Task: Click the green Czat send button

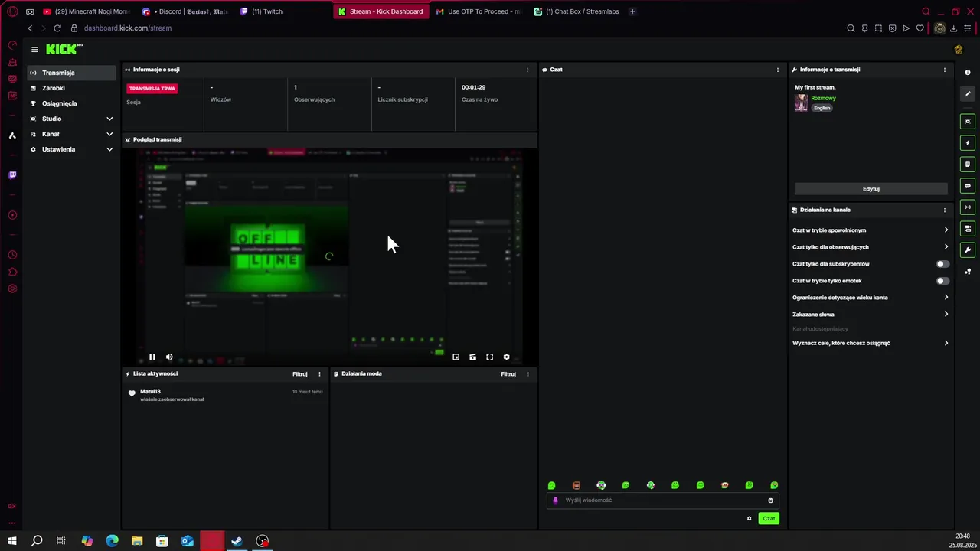Action: 769,518
